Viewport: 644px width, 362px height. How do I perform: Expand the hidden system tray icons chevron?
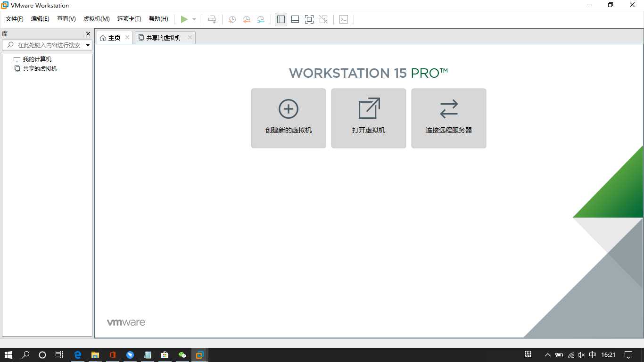point(547,355)
